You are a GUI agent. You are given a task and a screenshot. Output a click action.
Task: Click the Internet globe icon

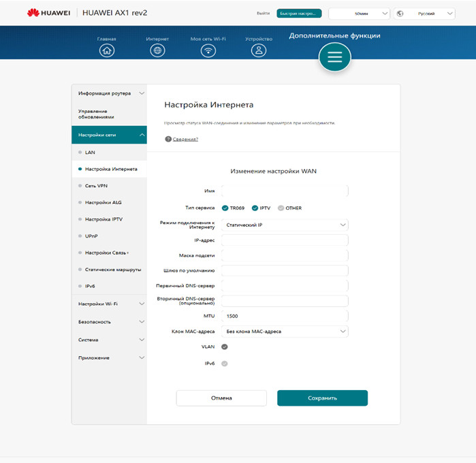coord(157,51)
